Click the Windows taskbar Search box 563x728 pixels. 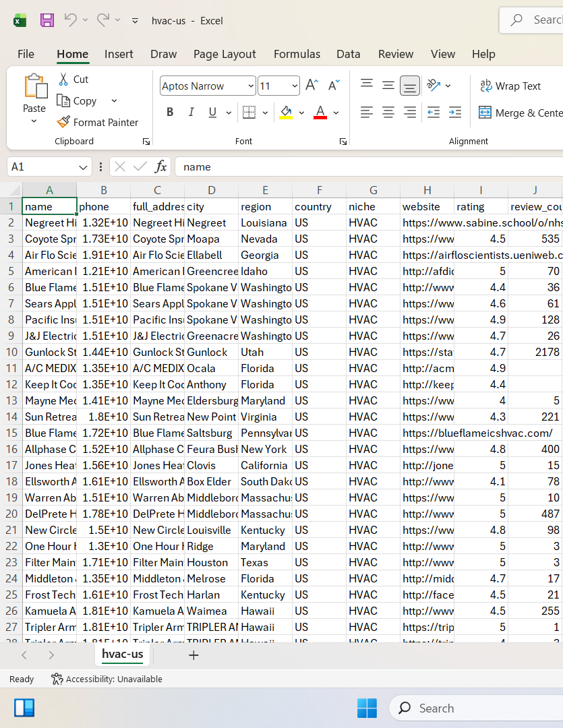click(x=475, y=708)
